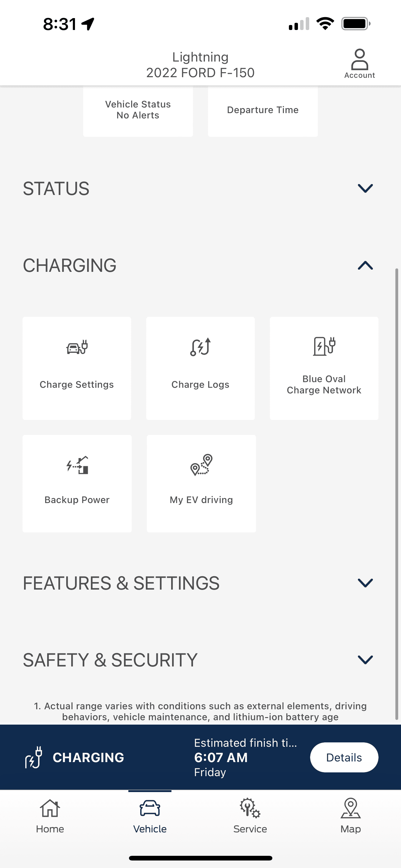Screen dimensions: 401x868
Task: Collapse the CHARGING section chevron
Action: click(365, 266)
